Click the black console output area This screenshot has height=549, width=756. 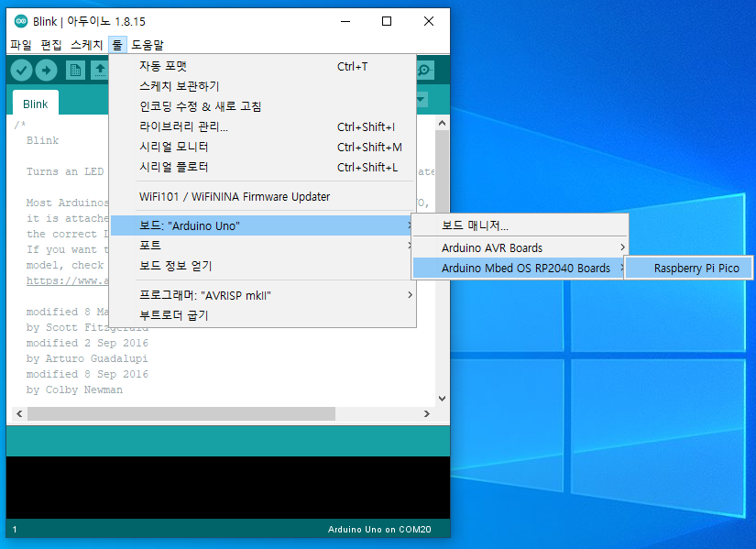click(228, 488)
